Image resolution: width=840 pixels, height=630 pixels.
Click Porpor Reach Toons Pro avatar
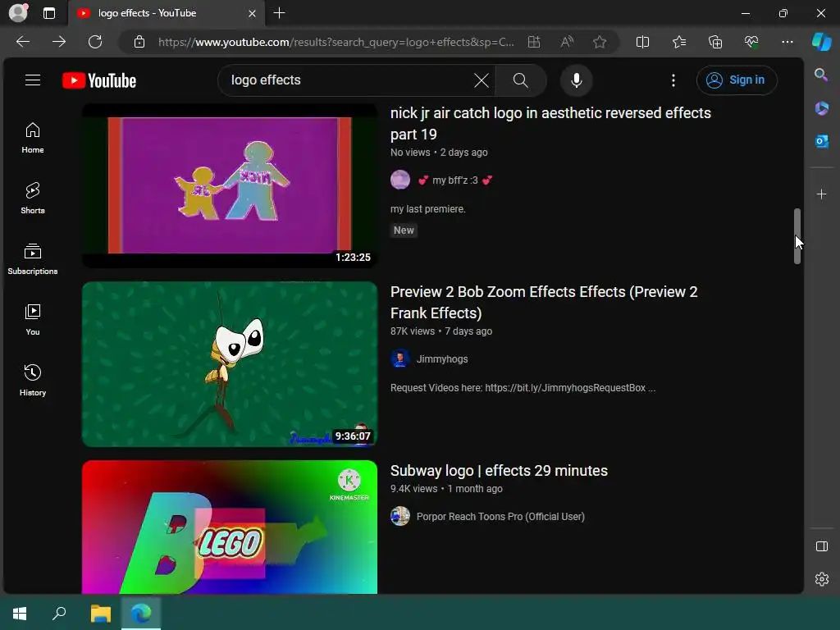pos(400,517)
